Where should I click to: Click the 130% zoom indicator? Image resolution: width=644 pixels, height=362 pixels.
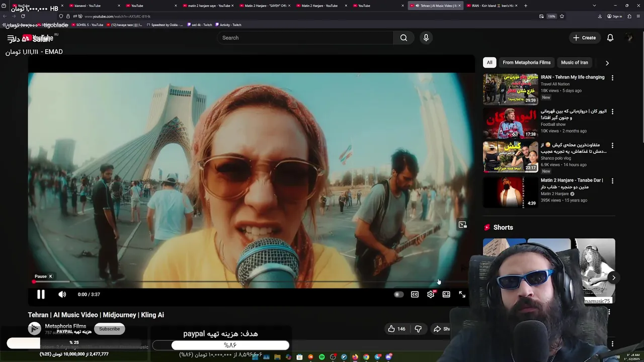pyautogui.click(x=551, y=16)
